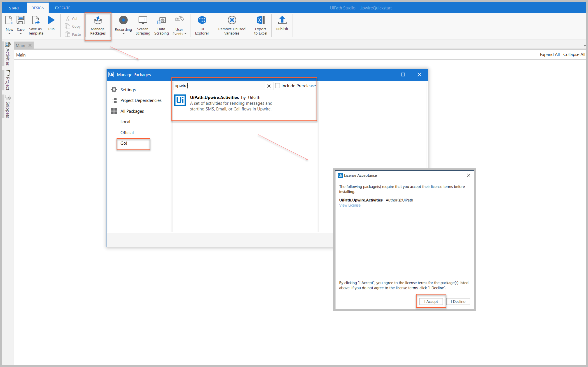
Task: Select the UiPath.Upwire.Activities package result
Action: click(244, 103)
